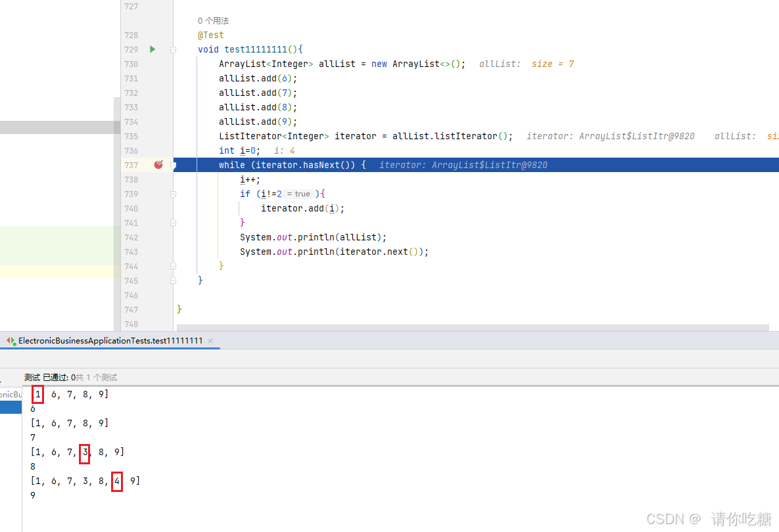Collapse the while loop at line 737
Viewport: 779px width, 532px height.
pos(172,164)
